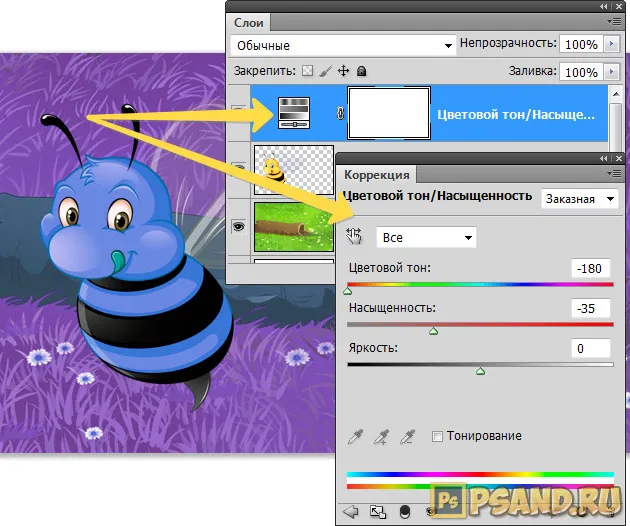This screenshot has height=526, width=630.
Task: Switch to the Слои tab
Action: point(249,23)
